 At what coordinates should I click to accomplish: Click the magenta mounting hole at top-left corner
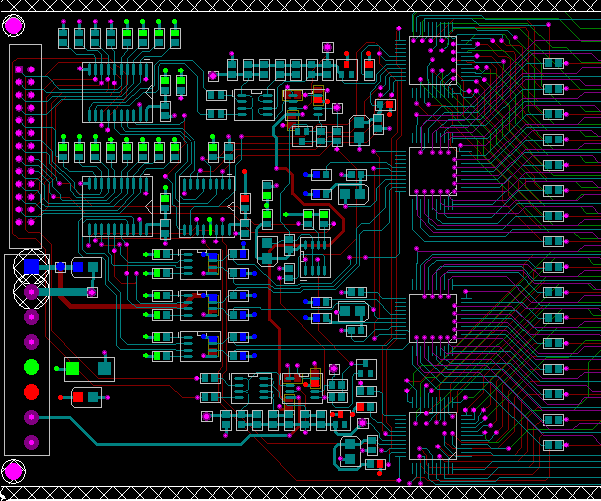[x=13, y=25]
